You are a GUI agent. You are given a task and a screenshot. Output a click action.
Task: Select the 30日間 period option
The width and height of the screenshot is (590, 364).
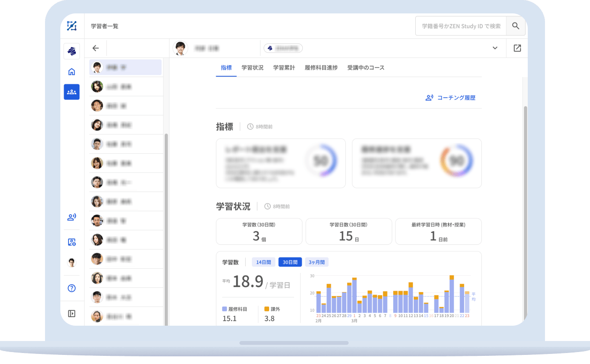coord(290,262)
